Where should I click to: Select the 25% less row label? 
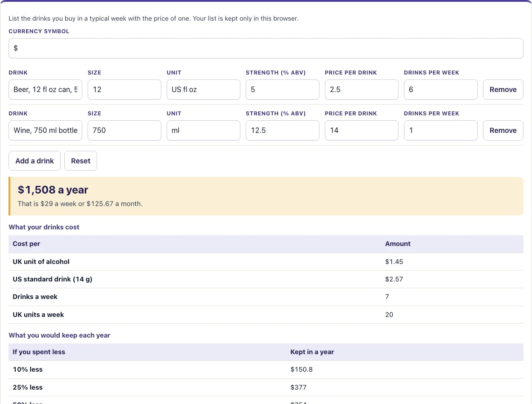tap(27, 387)
